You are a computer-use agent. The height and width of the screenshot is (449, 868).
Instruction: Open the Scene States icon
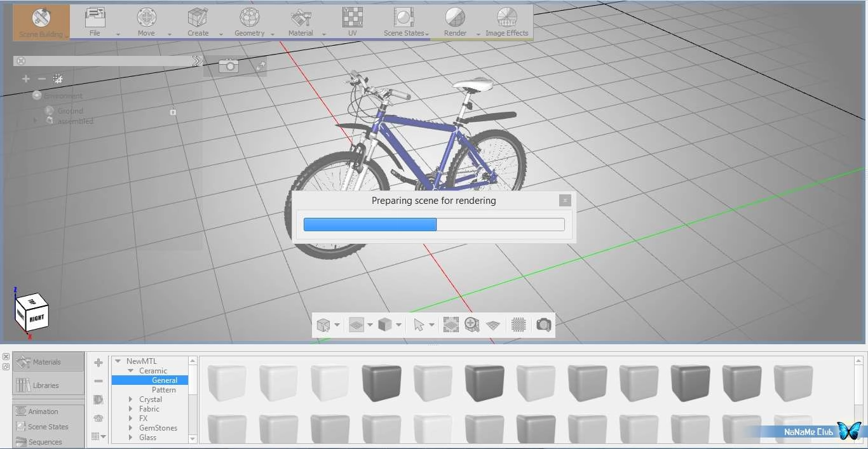[403, 18]
